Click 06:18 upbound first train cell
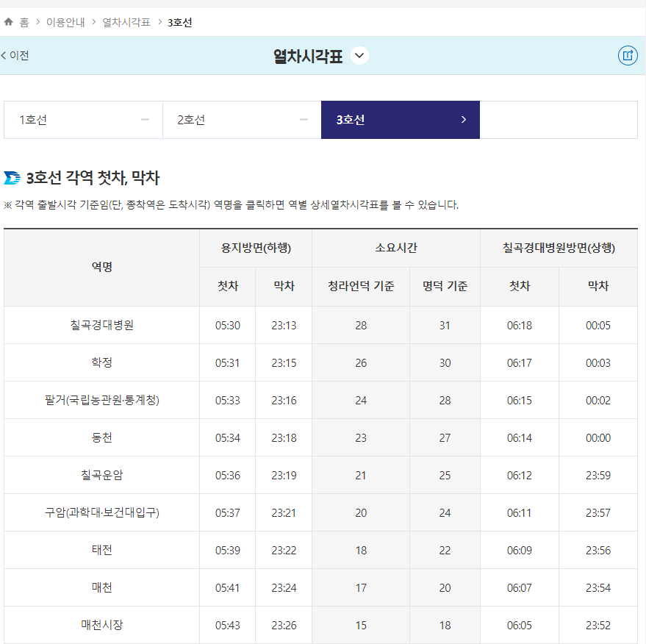 click(520, 326)
